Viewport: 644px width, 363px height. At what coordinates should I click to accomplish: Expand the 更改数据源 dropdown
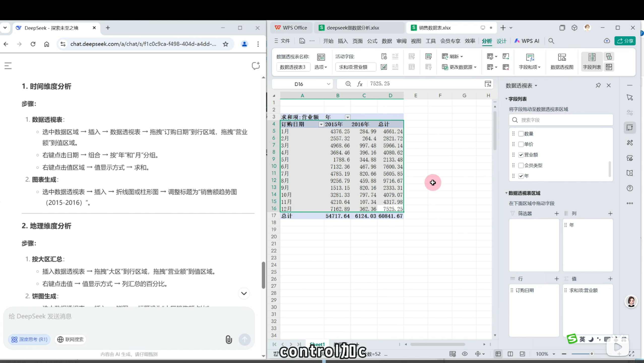475,67
